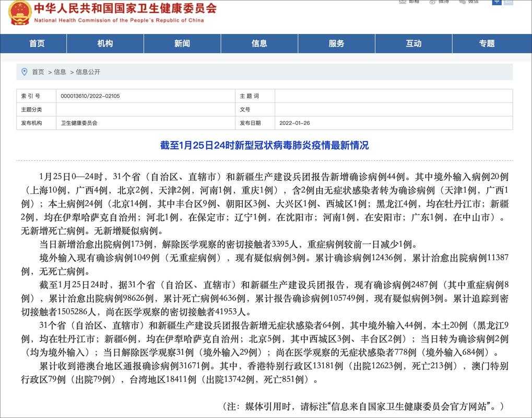
Task: Go to the 专题 section
Action: (x=488, y=43)
